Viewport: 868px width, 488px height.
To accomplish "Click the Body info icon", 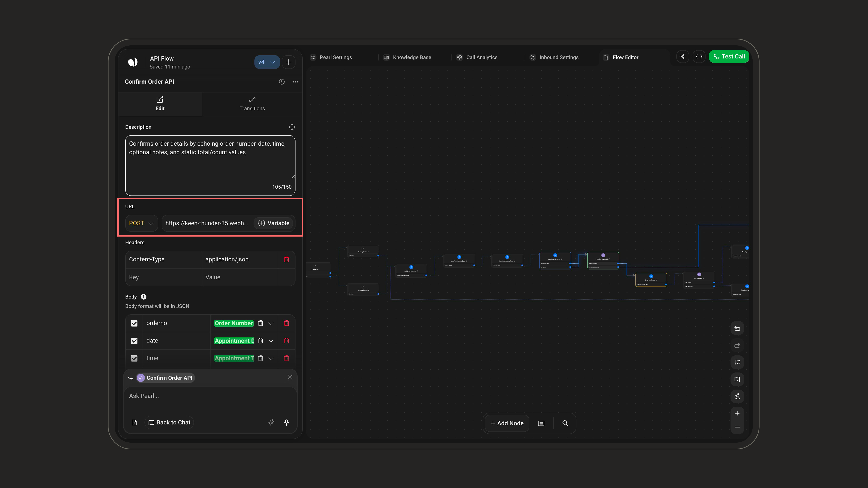I will pos(144,297).
